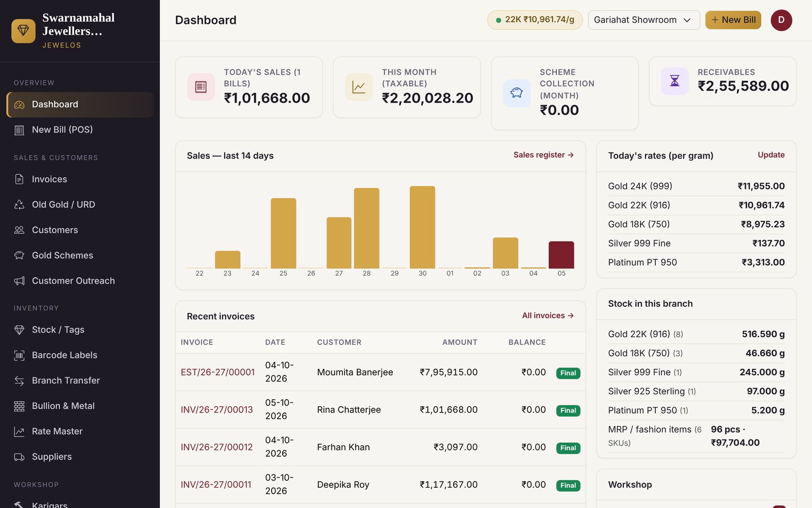Click the Stock / Tags gem icon

[19, 330]
